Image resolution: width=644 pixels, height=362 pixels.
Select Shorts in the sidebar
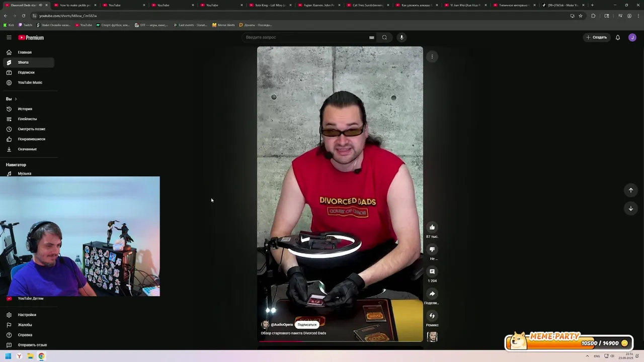[x=28, y=62]
